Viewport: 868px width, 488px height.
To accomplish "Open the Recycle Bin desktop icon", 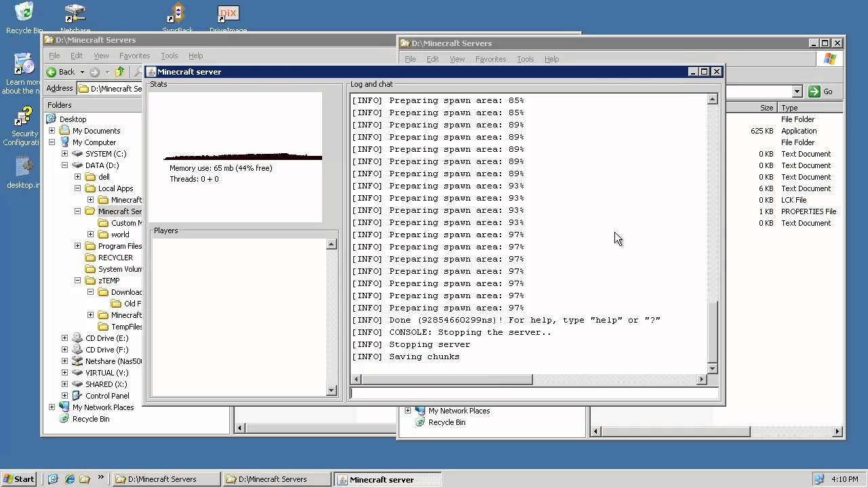I will point(24,17).
